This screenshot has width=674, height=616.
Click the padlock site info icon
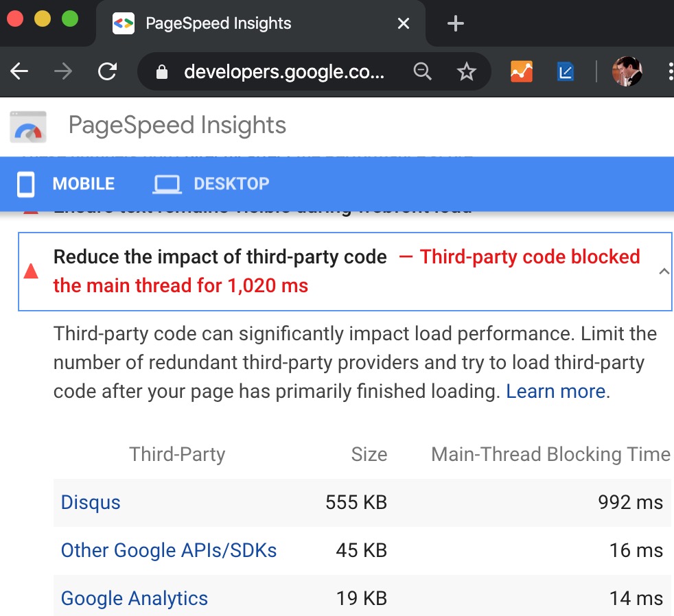[x=161, y=72]
